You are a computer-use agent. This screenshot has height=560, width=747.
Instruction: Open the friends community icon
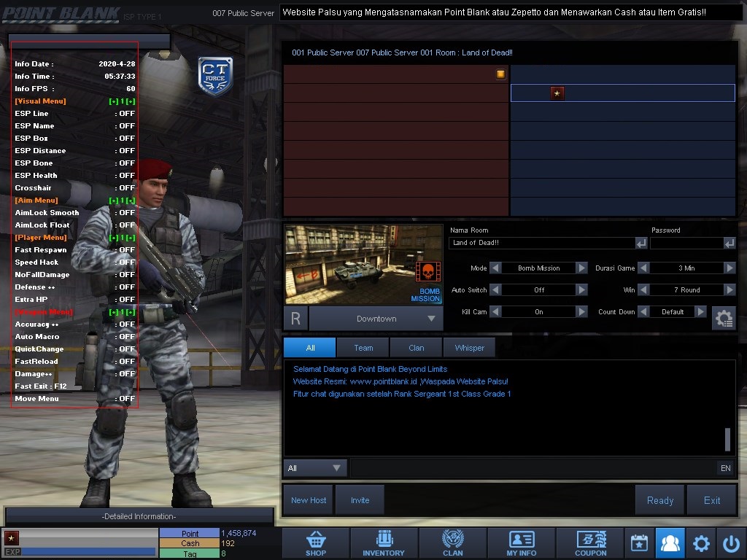(670, 542)
